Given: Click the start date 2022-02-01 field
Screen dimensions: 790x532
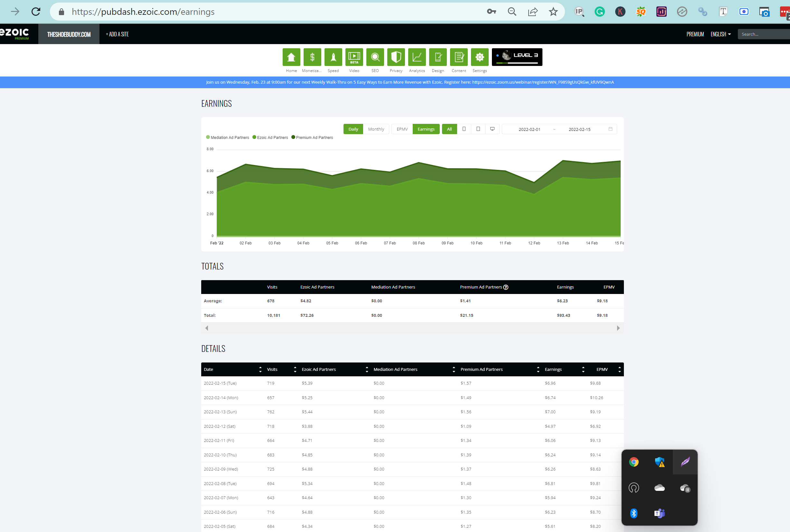Looking at the screenshot, I should pyautogui.click(x=529, y=129).
